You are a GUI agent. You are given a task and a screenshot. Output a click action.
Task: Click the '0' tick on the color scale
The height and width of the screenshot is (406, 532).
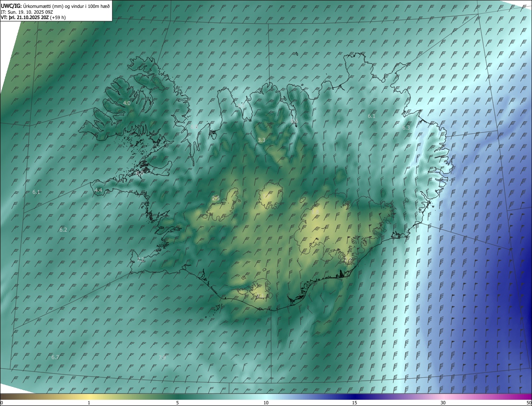[x=1, y=403]
